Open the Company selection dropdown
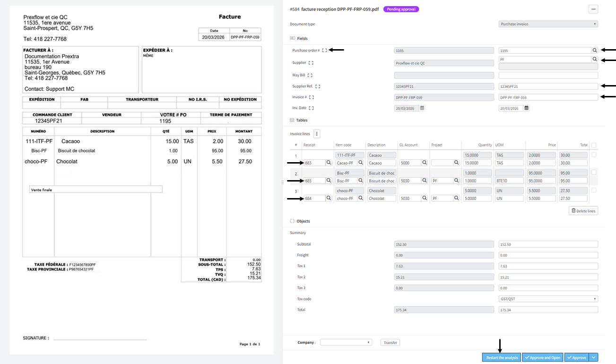Image resolution: width=616 pixels, height=364 pixels. click(x=346, y=342)
